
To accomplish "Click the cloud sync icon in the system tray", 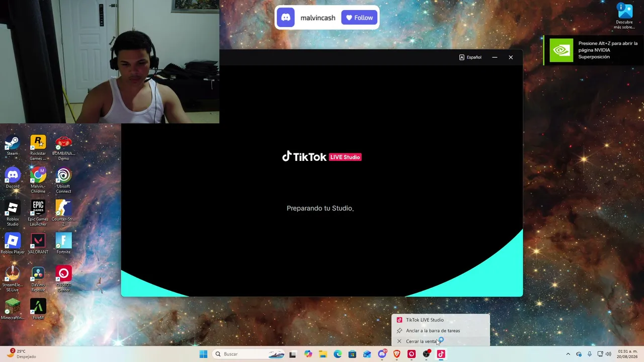I will tap(579, 354).
